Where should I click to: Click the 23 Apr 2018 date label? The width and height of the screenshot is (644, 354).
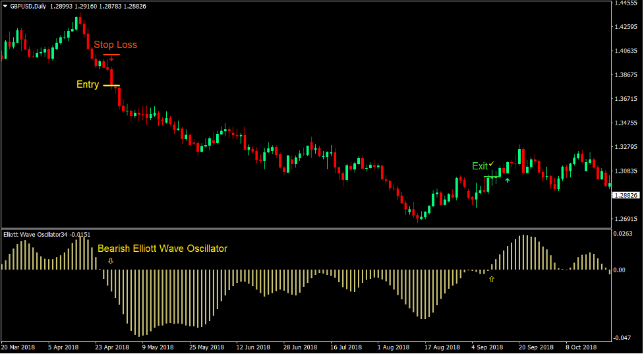pos(112,347)
